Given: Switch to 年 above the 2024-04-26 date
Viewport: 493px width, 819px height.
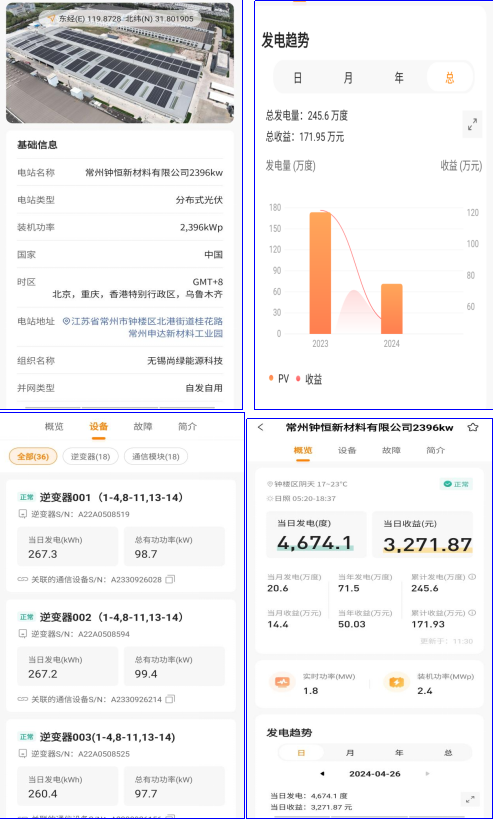Looking at the screenshot, I should click(399, 753).
